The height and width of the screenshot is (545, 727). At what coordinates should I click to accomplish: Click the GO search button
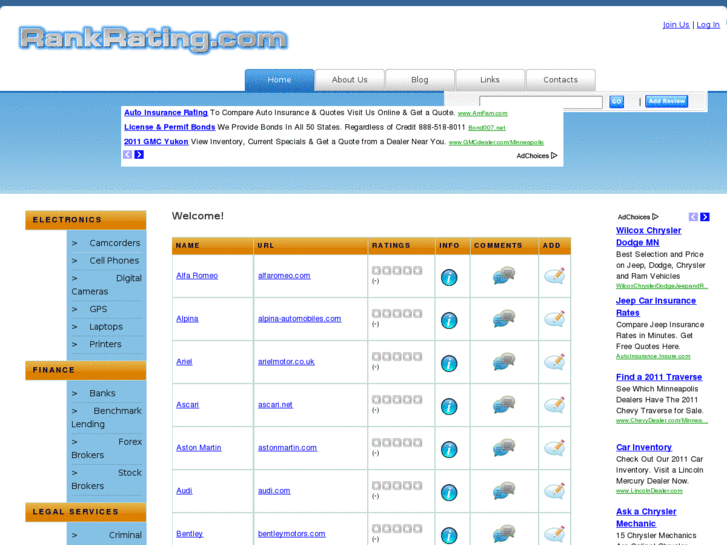(616, 102)
